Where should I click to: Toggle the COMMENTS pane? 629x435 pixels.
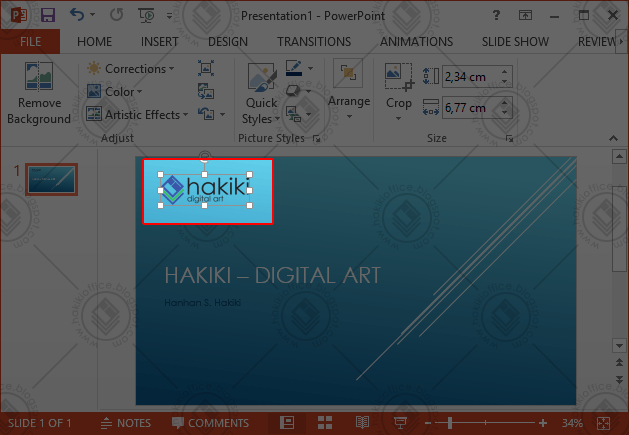(x=211, y=423)
